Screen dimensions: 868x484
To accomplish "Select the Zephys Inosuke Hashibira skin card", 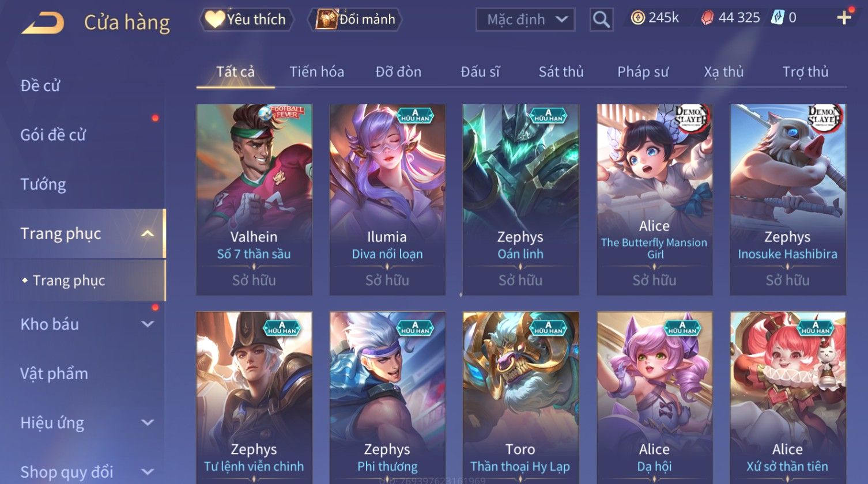I will pyautogui.click(x=788, y=199).
